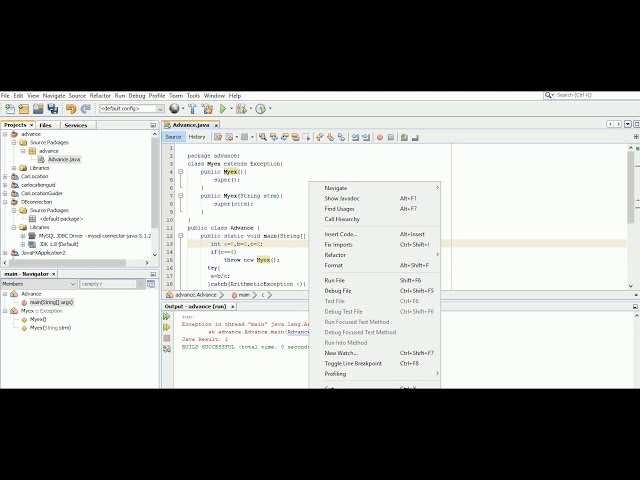This screenshot has height=480, width=640.
Task: Select Advance.java in Projects tree
Action: pos(64,159)
